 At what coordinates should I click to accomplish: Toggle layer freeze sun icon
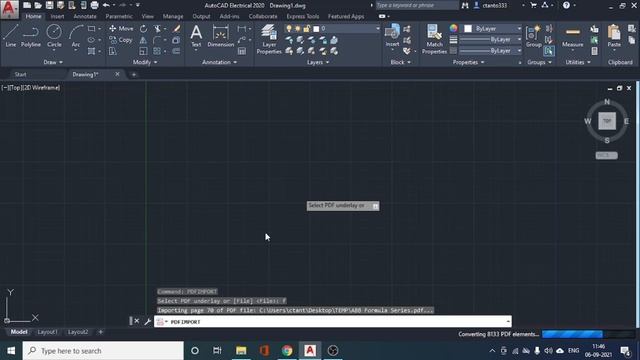[x=298, y=29]
